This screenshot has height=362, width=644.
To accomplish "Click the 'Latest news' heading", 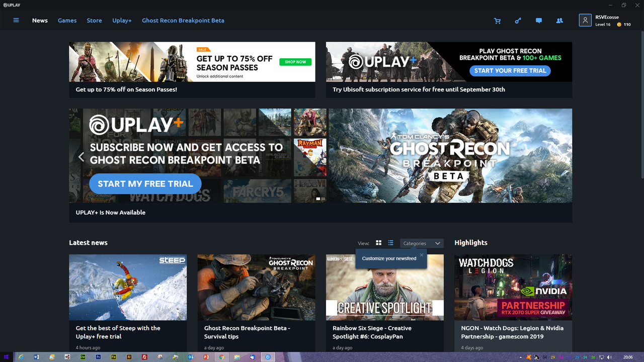I will (x=88, y=243).
